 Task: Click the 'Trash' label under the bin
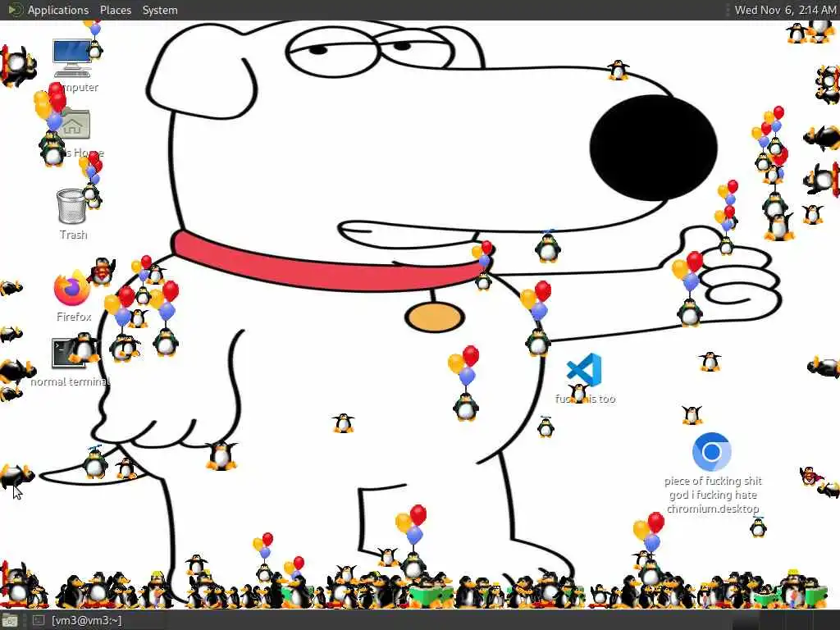pos(73,235)
